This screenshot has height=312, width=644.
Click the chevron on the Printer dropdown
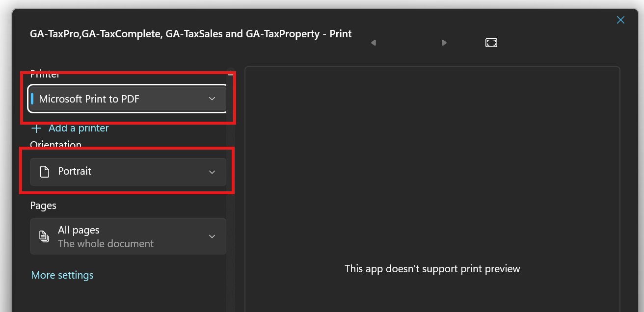click(212, 99)
